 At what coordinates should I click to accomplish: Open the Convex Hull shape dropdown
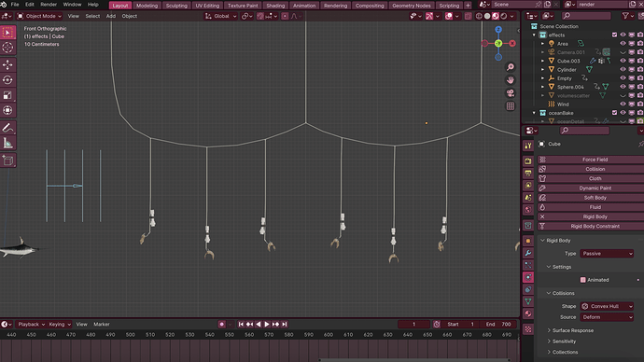607,306
